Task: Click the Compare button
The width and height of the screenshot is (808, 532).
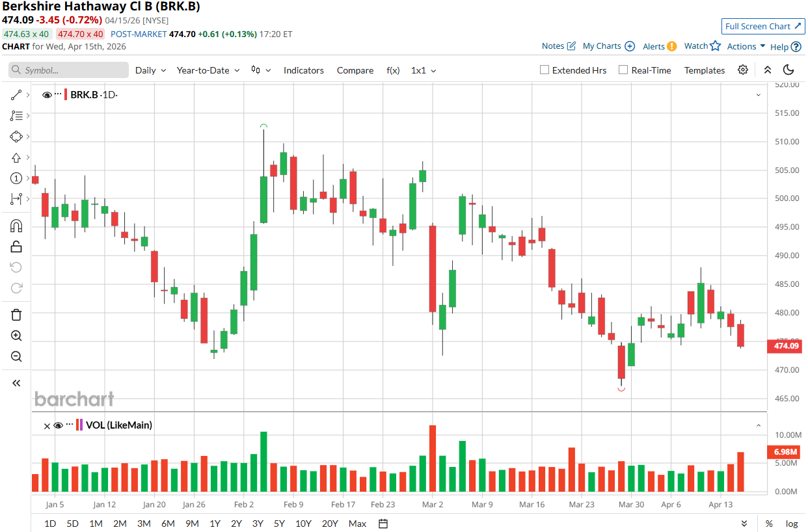Action: click(355, 70)
